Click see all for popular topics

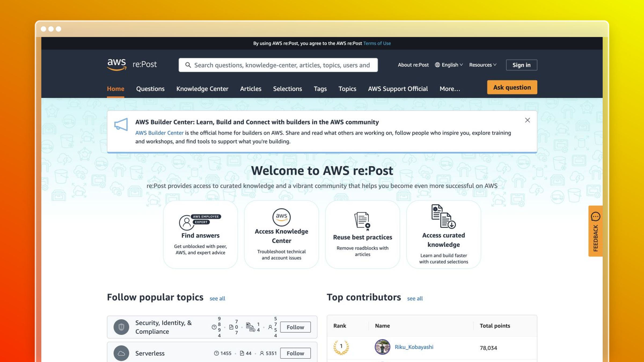[x=217, y=298]
